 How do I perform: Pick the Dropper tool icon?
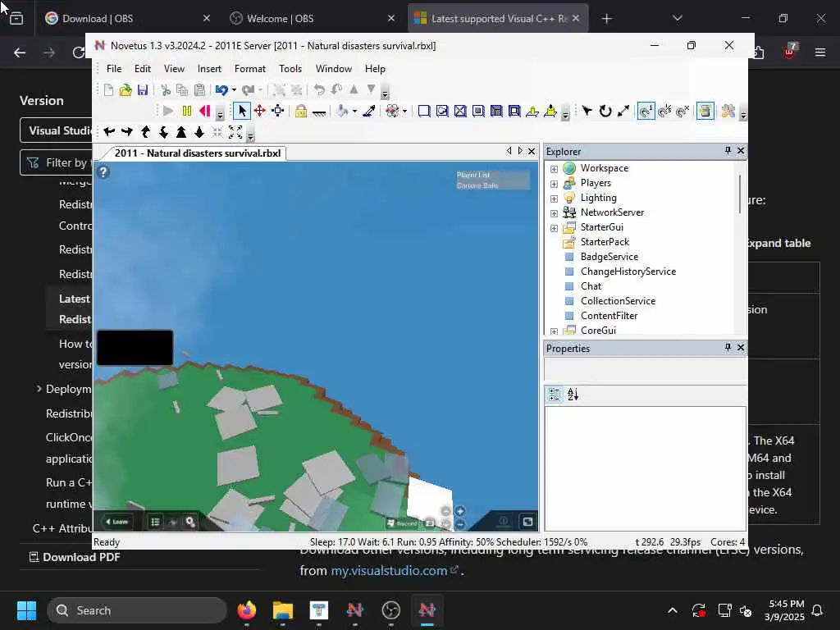click(x=368, y=111)
